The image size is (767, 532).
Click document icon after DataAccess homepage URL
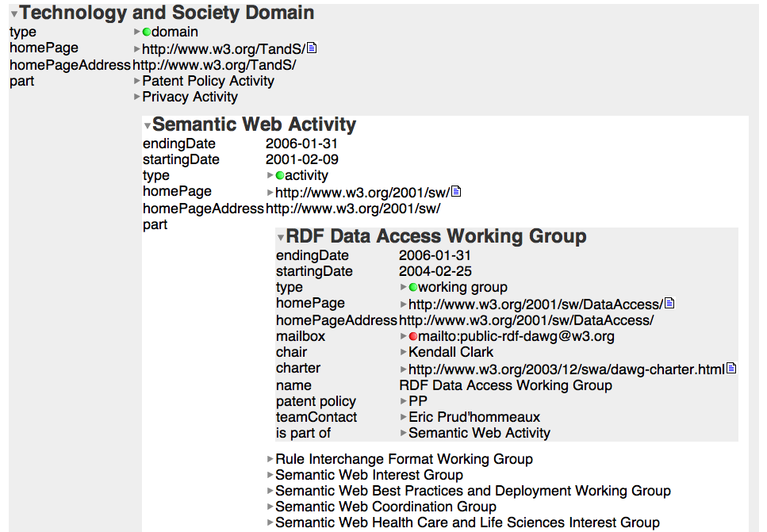coord(669,304)
